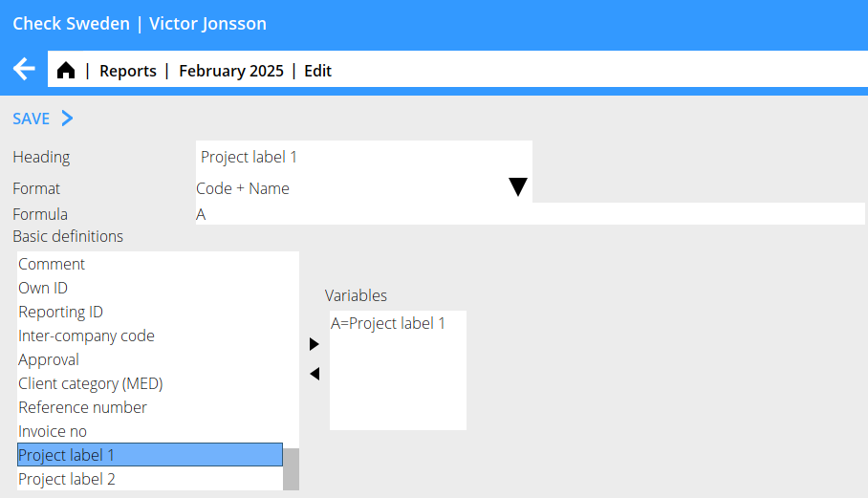
Task: Open February 2025 breadcrumb
Action: [230, 71]
